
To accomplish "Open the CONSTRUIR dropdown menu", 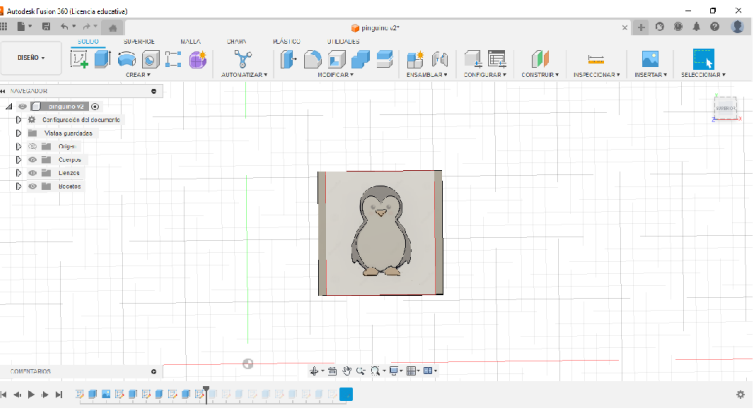I will tap(540, 75).
